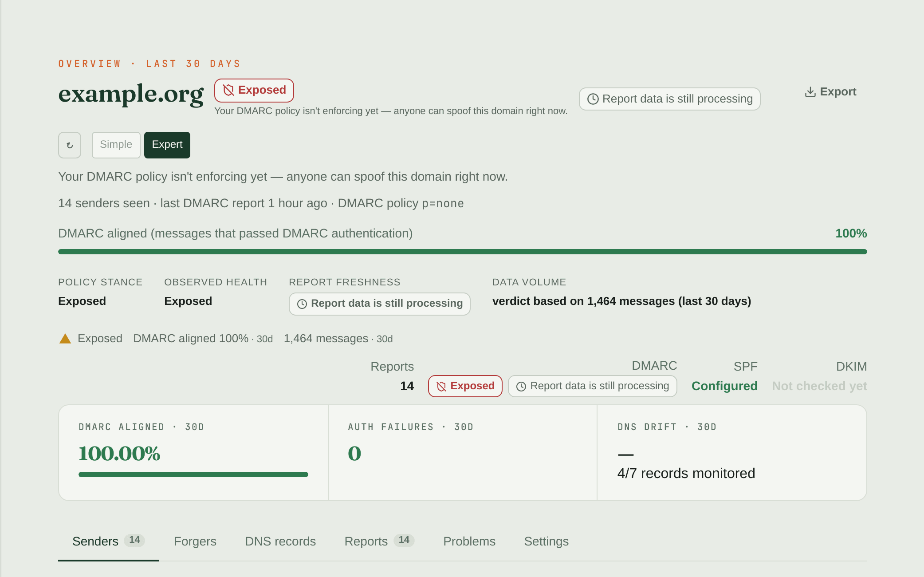Click DMARC row 'Report data is still processing'
Image resolution: width=924 pixels, height=577 pixels.
(593, 386)
